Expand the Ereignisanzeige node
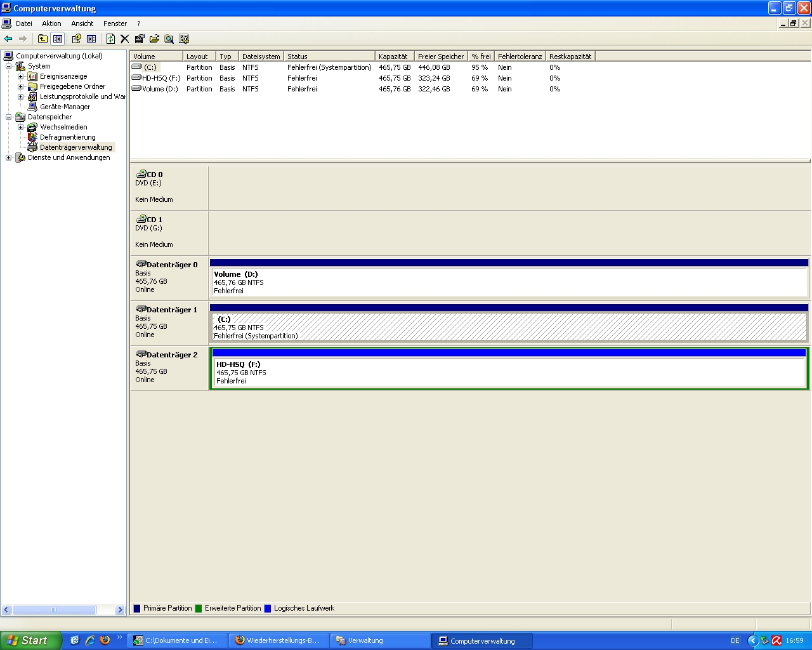 click(x=20, y=76)
